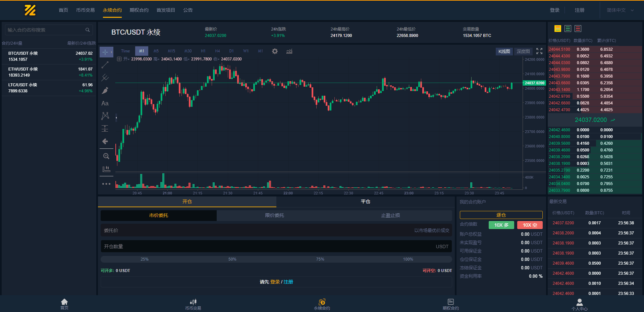Open chart settings gear icon
The image size is (644, 312).
(x=275, y=51)
